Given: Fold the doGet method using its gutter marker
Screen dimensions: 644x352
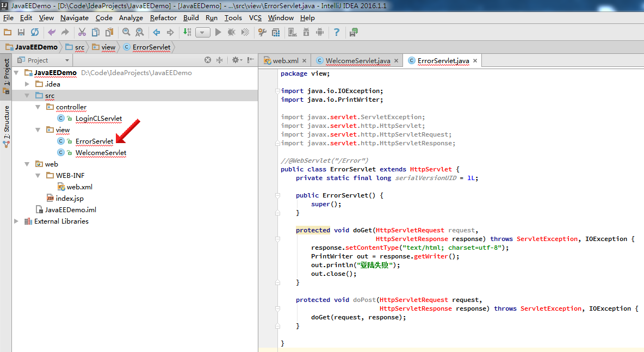Looking at the screenshot, I should [277, 239].
